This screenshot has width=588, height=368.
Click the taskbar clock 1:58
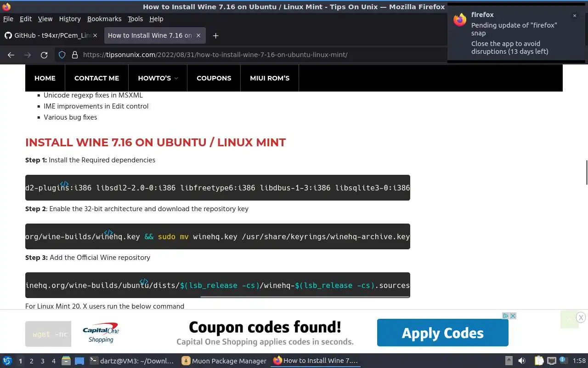579,361
